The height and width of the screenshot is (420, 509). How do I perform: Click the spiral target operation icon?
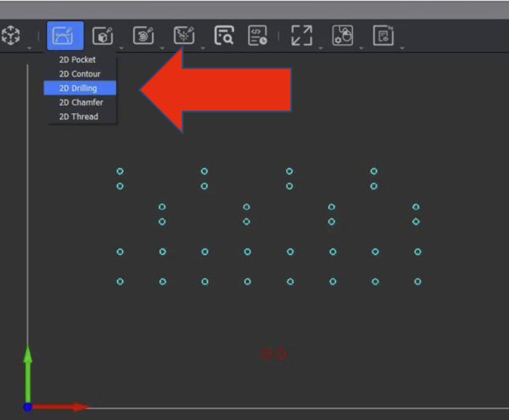click(143, 36)
